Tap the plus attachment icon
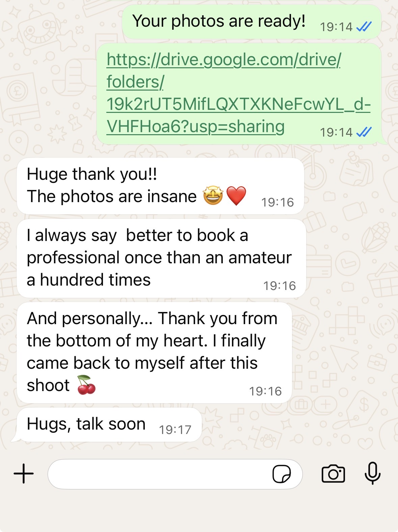Screen dimensions: 398x532 pos(24,474)
